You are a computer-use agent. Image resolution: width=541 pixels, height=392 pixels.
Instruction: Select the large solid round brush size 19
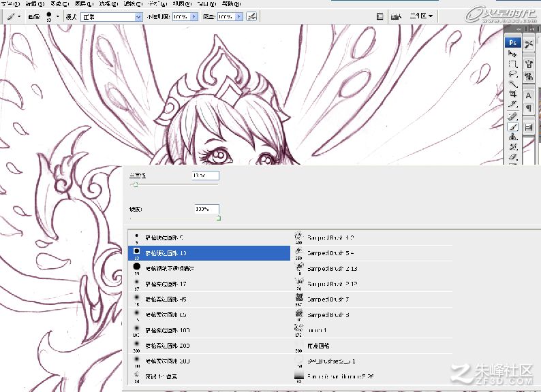point(209,269)
